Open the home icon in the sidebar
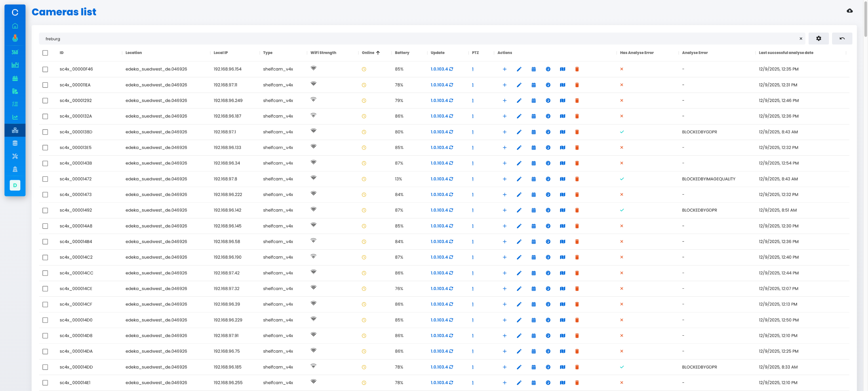The height and width of the screenshot is (391, 868). [x=15, y=26]
